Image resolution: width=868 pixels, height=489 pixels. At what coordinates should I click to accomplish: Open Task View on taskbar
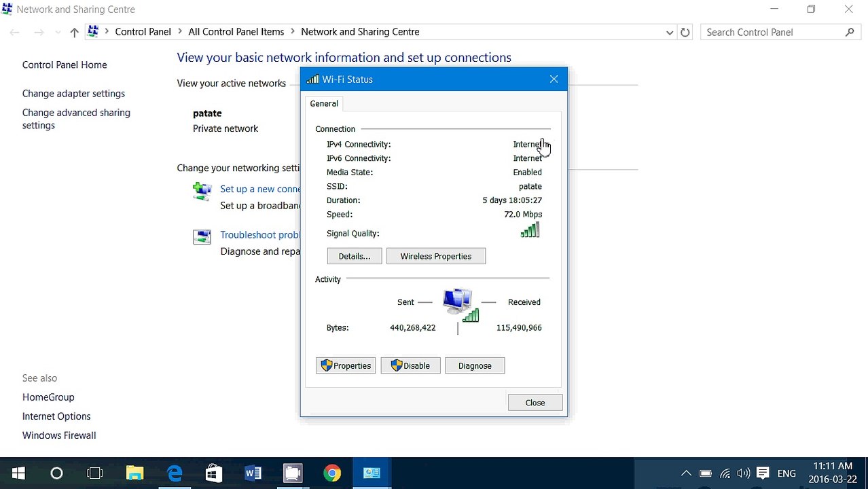pyautogui.click(x=95, y=473)
